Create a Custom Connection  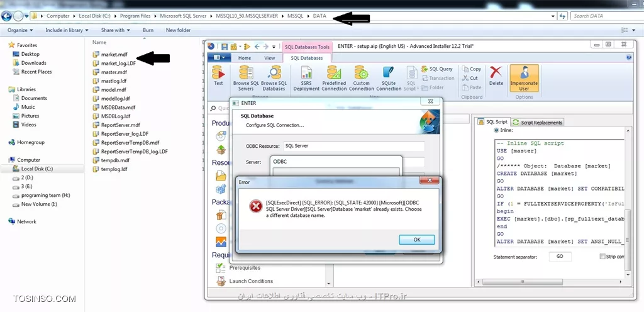362,79
